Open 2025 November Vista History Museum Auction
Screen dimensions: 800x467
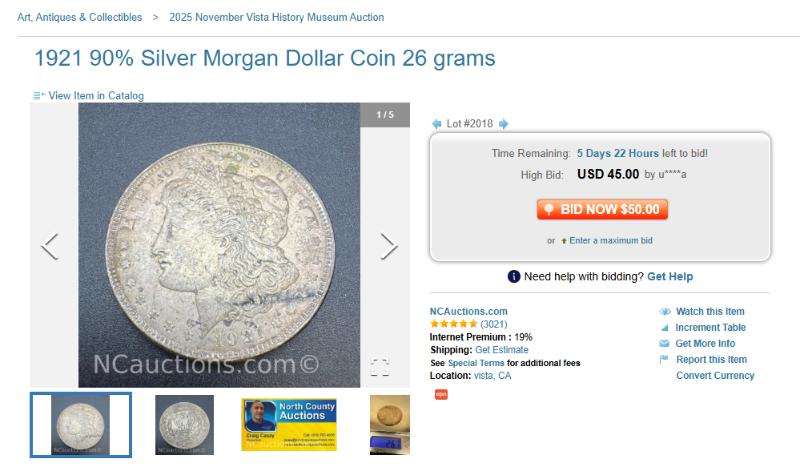point(277,17)
